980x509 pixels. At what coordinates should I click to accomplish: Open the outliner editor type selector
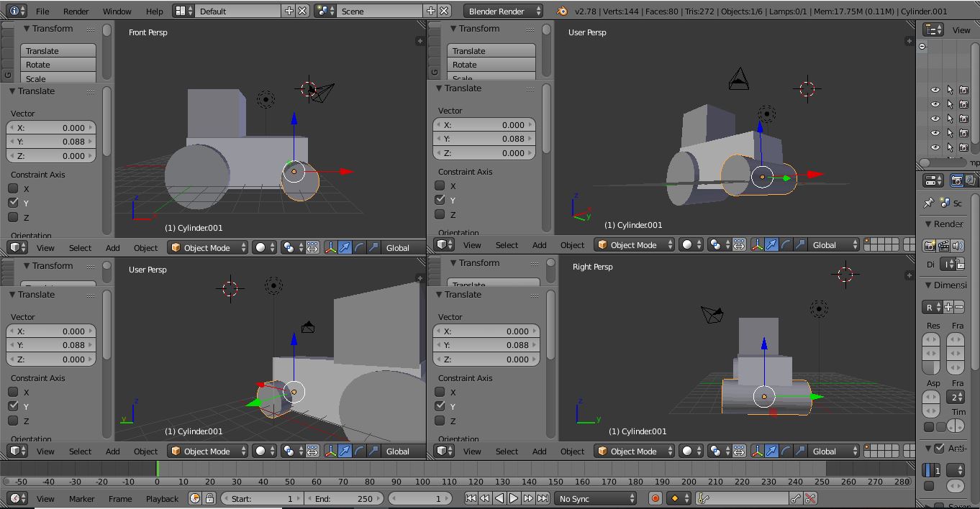(x=933, y=29)
